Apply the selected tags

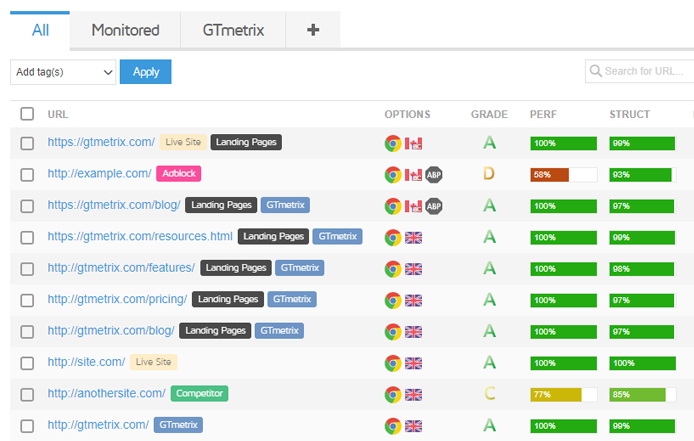click(x=146, y=72)
